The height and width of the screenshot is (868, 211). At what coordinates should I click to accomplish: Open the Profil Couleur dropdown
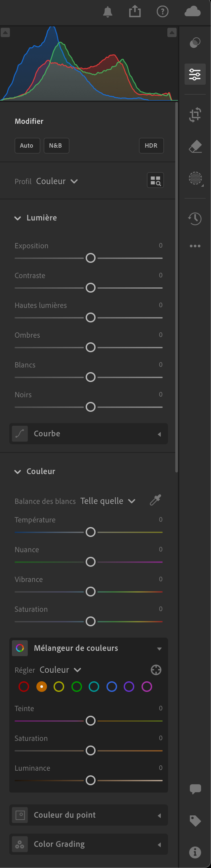tap(57, 181)
